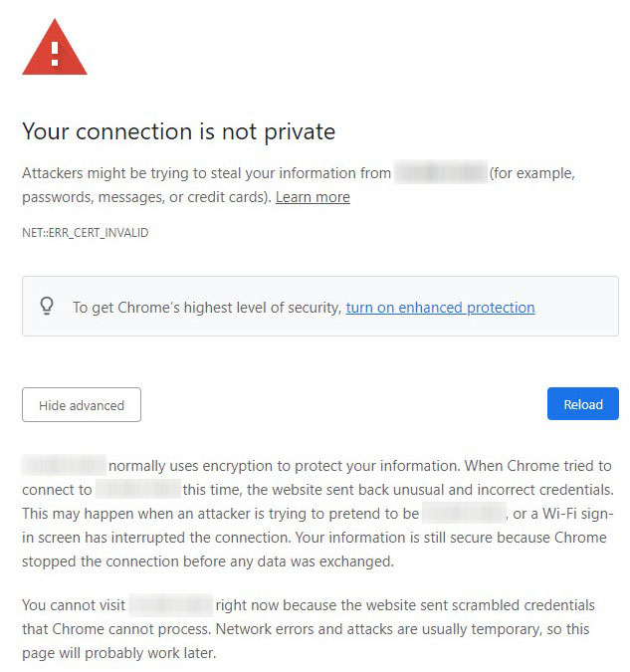Open the Learn more link
The image size is (630, 672).
tap(313, 197)
